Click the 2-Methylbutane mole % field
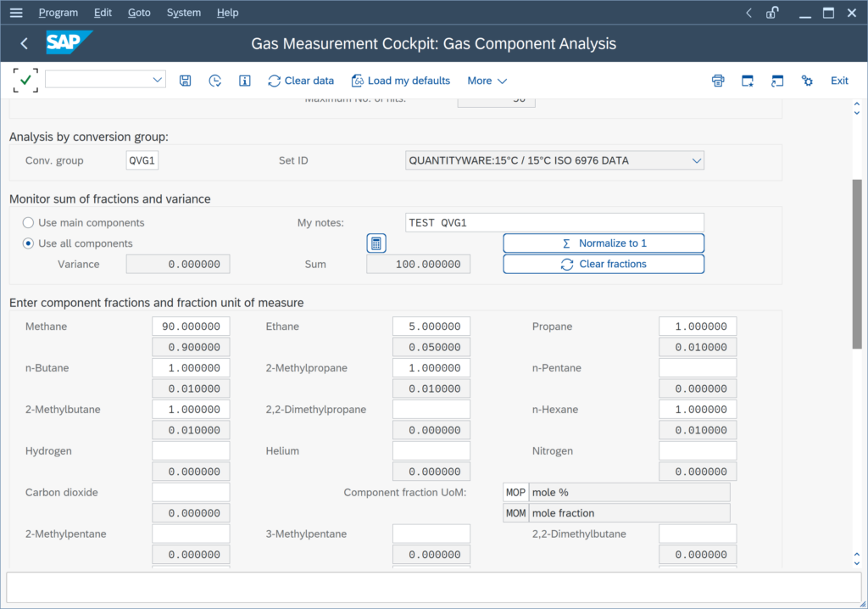Screen dimensions: 868x609 (x=191, y=410)
